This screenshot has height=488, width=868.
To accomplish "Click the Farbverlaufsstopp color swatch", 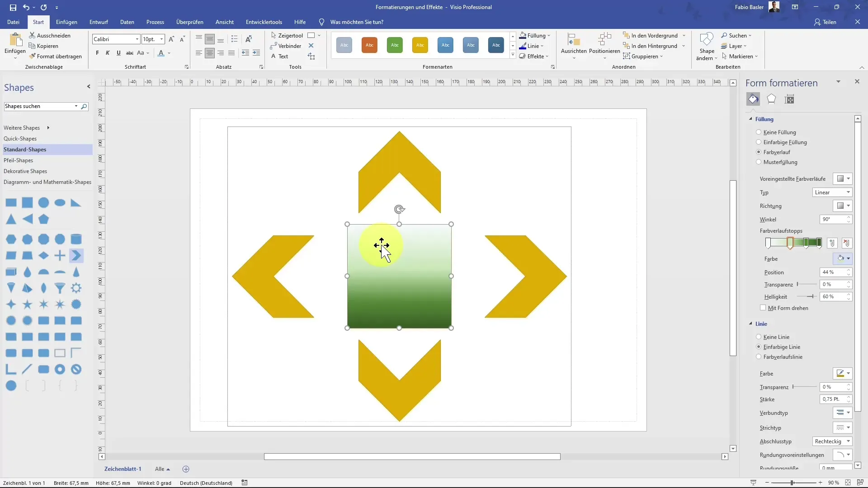I will pyautogui.click(x=841, y=258).
